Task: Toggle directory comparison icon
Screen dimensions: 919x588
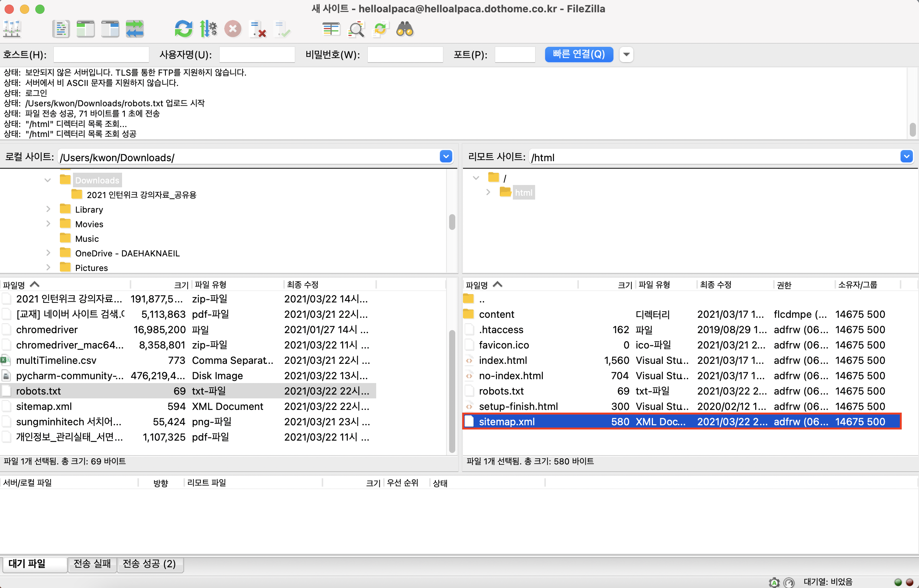Action: point(356,29)
